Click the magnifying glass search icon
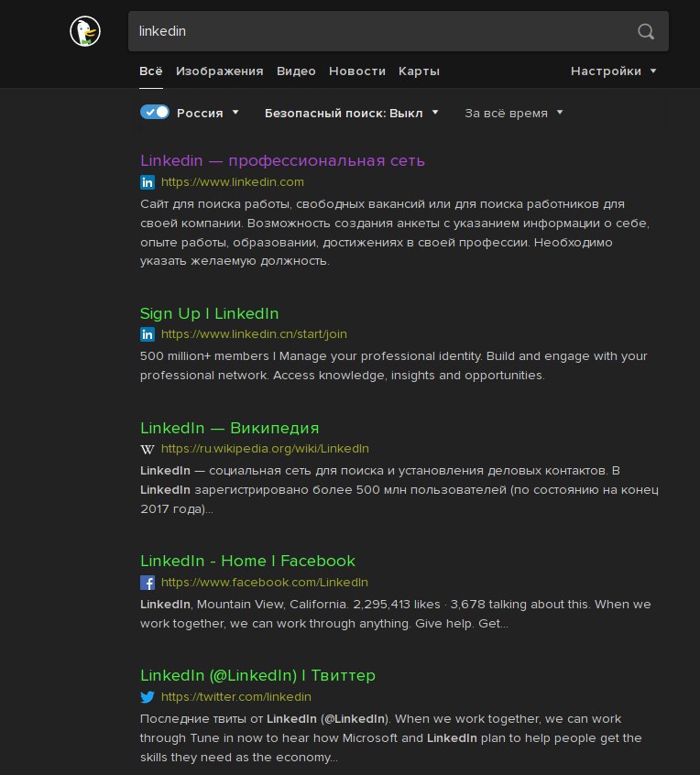Image resolution: width=700 pixels, height=775 pixels. point(646,32)
